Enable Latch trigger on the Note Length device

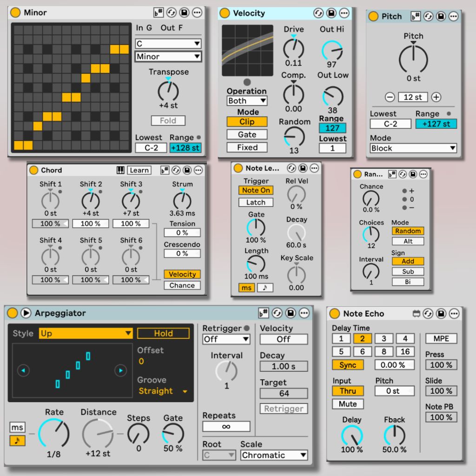point(256,202)
